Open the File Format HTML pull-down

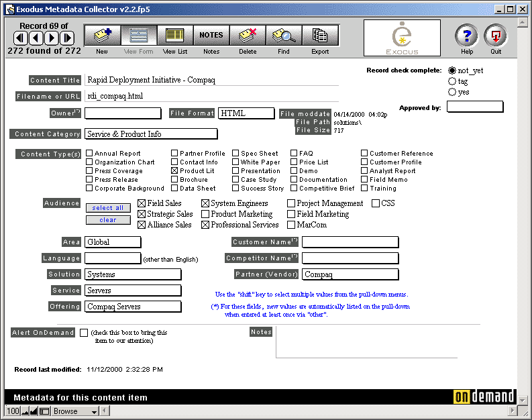pos(246,113)
